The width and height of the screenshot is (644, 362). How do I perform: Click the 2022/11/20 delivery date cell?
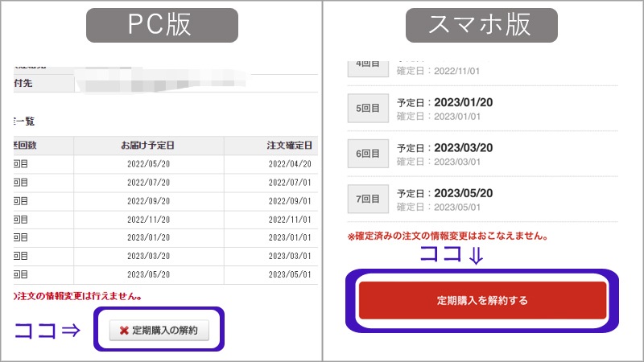click(x=148, y=219)
